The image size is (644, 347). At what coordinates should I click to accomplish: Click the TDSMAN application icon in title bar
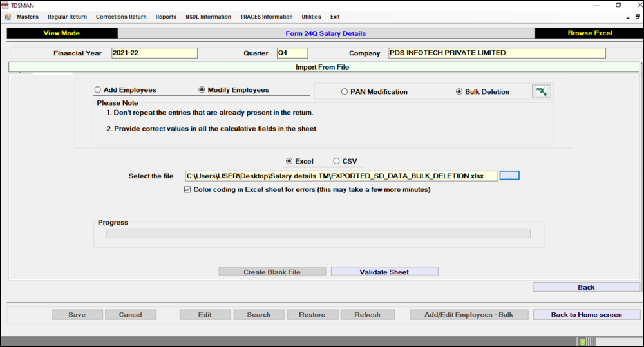5,5
